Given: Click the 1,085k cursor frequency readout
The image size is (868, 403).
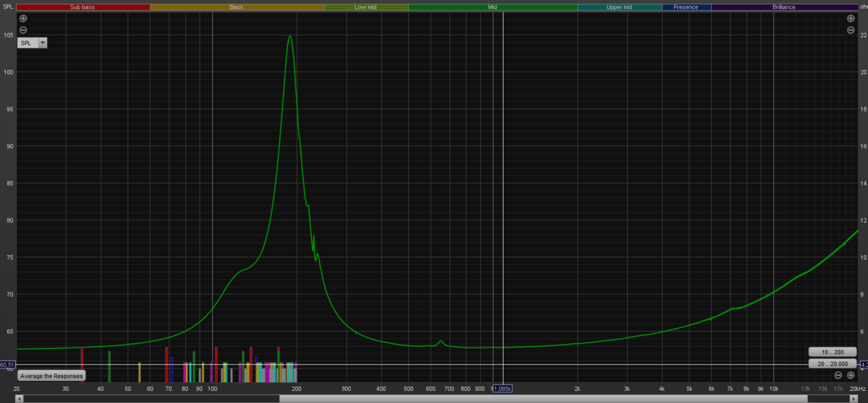Looking at the screenshot, I should (x=502, y=389).
